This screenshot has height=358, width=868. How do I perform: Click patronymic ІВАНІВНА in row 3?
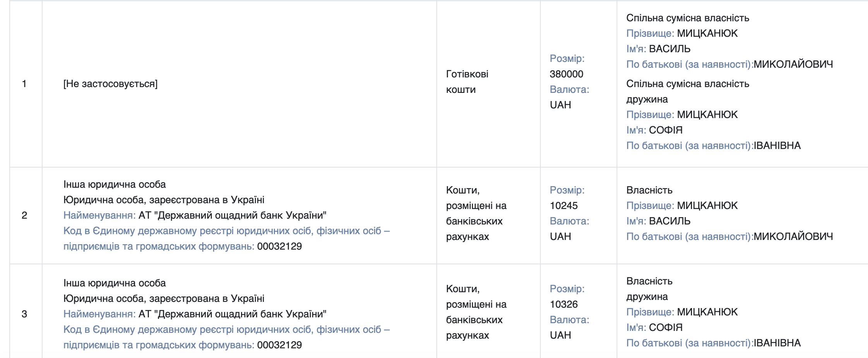[777, 343]
